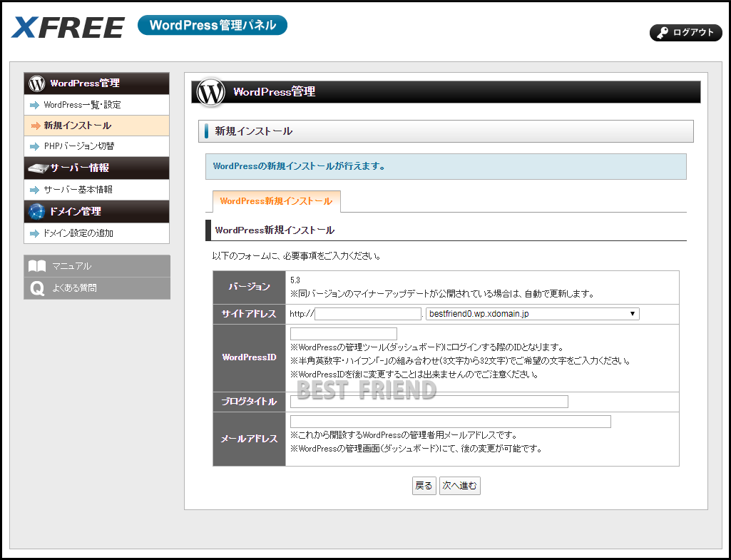Click the サイトアドレス row label
Viewport: 731px width, 560px height.
click(250, 315)
